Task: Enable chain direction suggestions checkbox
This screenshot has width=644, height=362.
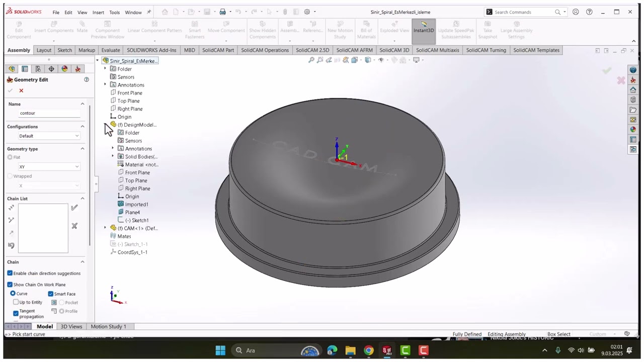Action: [x=10, y=273]
